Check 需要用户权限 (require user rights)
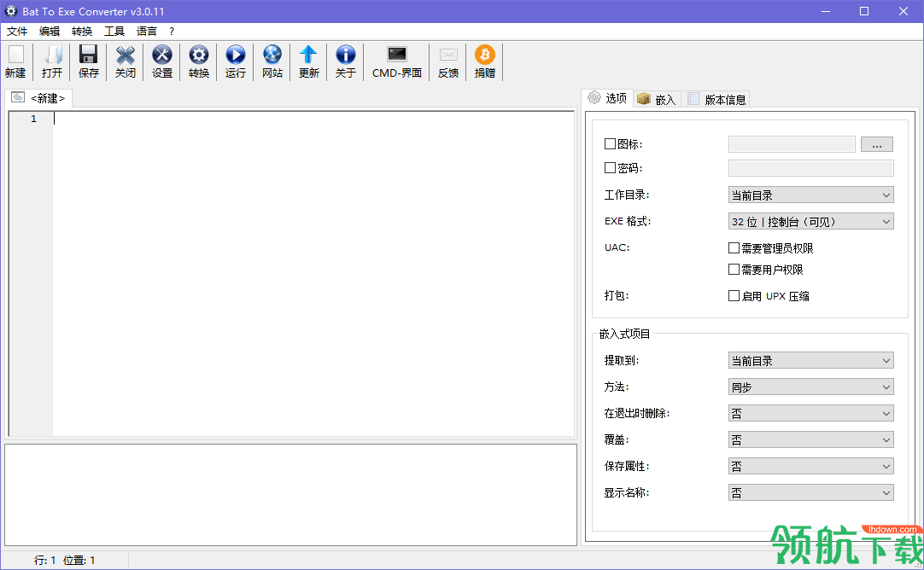This screenshot has width=924, height=570. [734, 269]
